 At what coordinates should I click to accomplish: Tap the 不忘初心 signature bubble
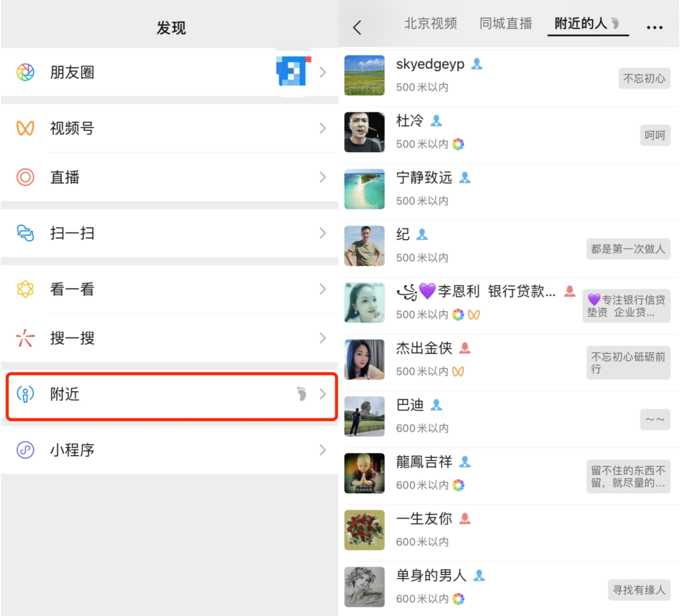coord(644,78)
